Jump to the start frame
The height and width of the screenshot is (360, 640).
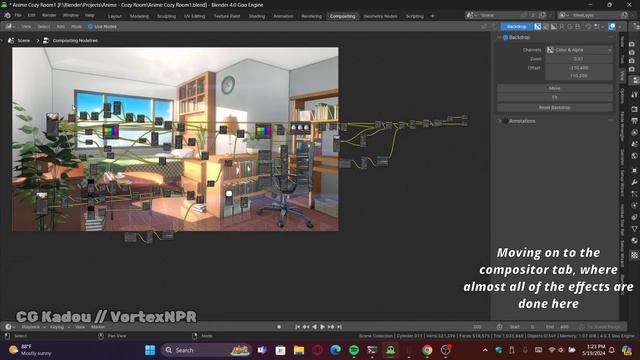[x=298, y=327]
